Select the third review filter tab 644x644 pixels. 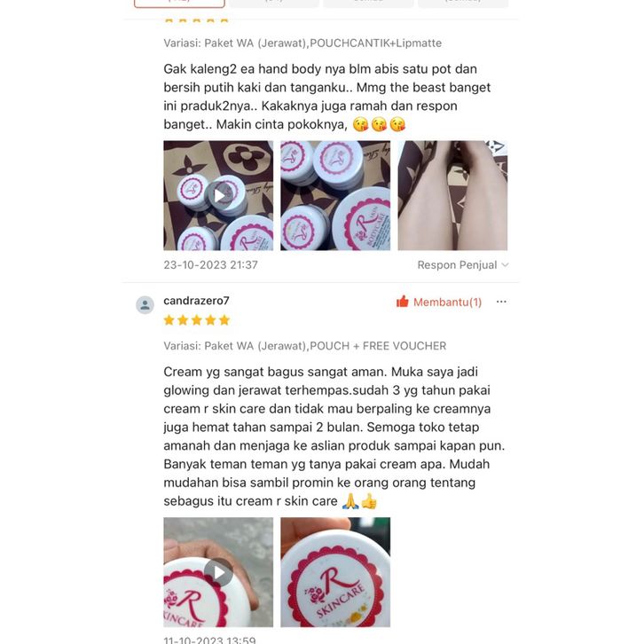click(368, 4)
